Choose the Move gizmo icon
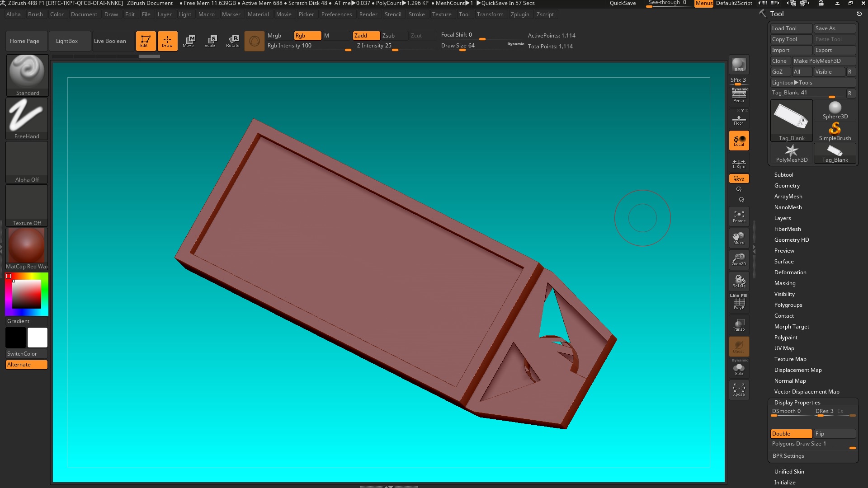The height and width of the screenshot is (488, 868). click(189, 41)
